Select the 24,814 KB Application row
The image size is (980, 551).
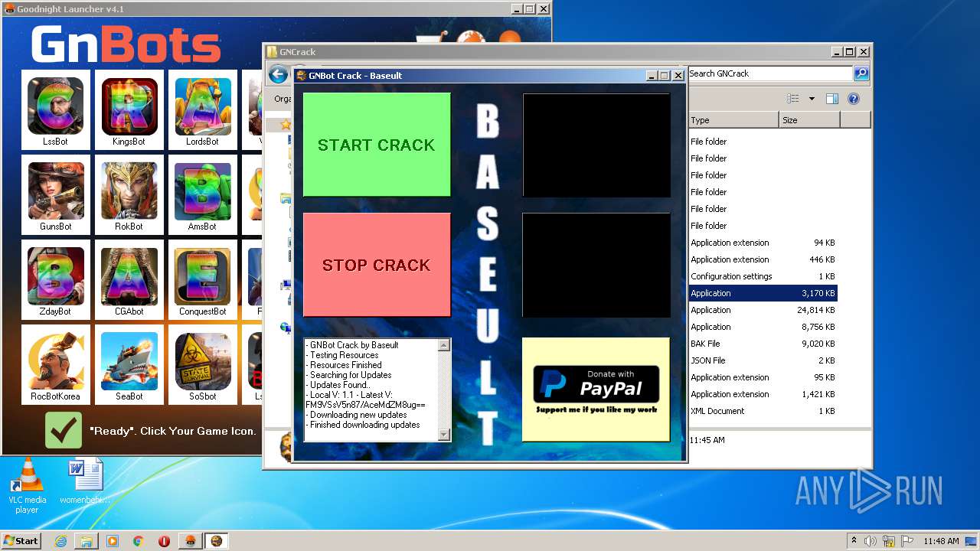tap(763, 310)
